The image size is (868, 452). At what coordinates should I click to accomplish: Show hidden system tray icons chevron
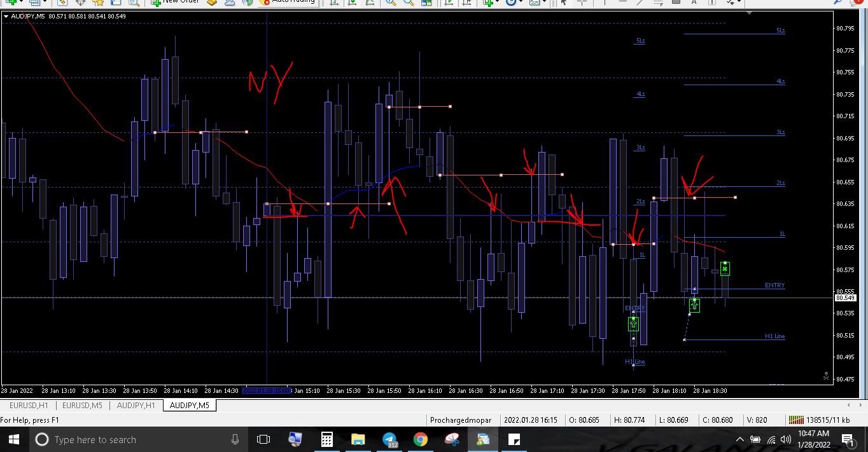coord(739,439)
